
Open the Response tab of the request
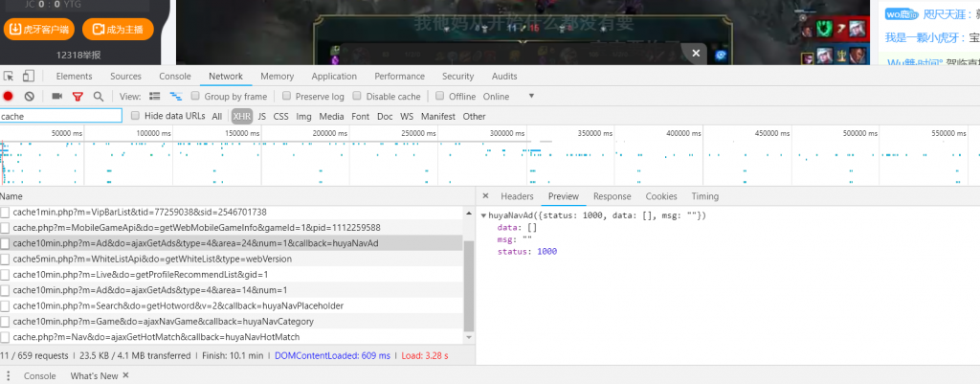click(612, 196)
